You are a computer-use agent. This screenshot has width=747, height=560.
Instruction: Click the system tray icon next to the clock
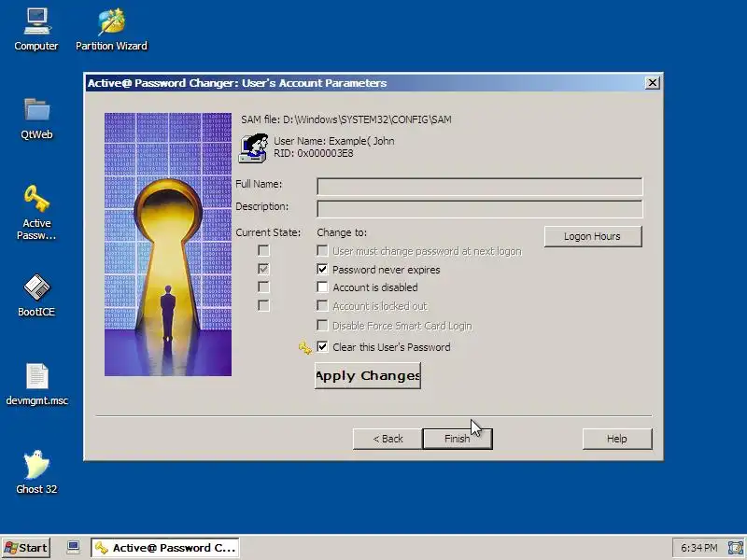click(735, 548)
